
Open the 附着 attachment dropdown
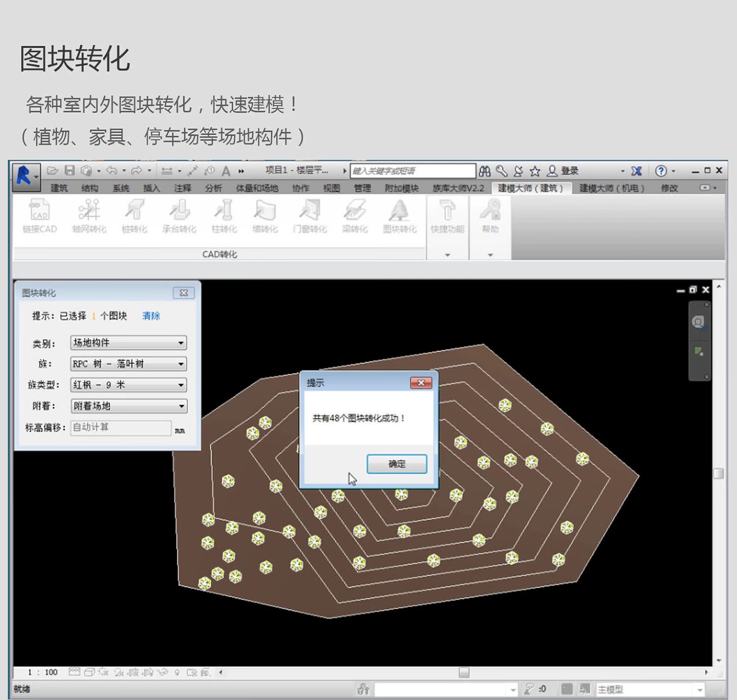click(x=181, y=406)
